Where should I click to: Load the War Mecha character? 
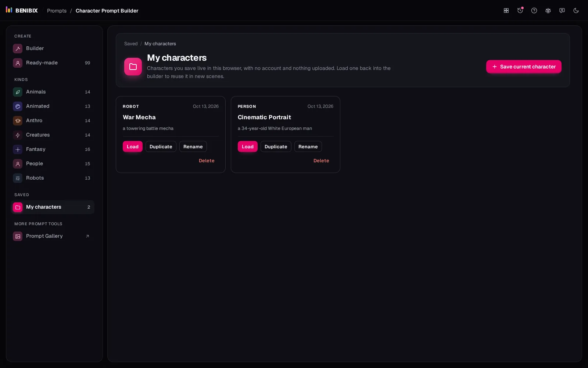133,146
